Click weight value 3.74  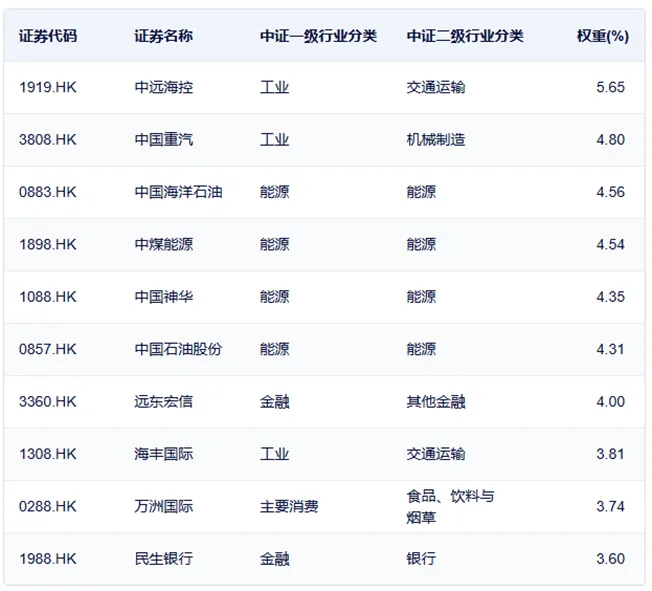[x=610, y=507]
